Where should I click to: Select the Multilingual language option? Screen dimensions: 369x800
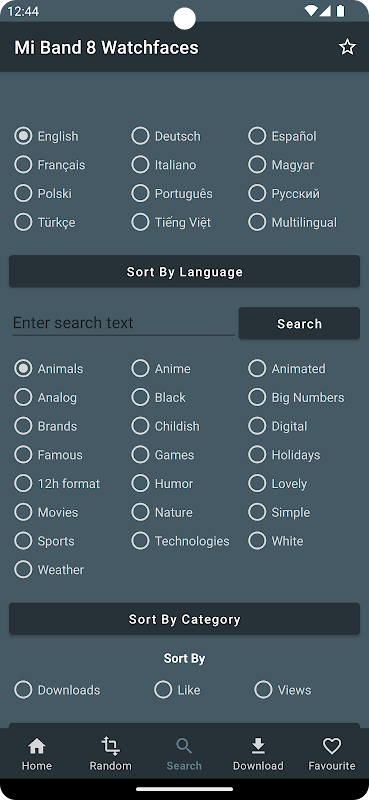293,222
